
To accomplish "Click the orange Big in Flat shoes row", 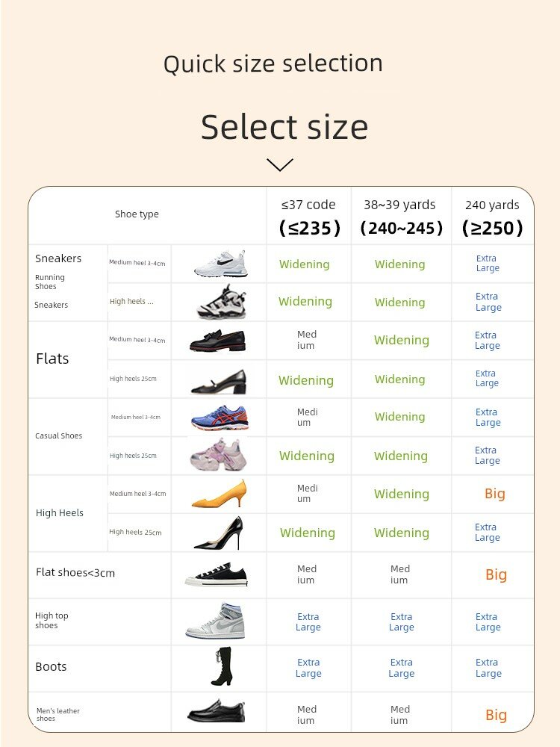I will point(496,574).
